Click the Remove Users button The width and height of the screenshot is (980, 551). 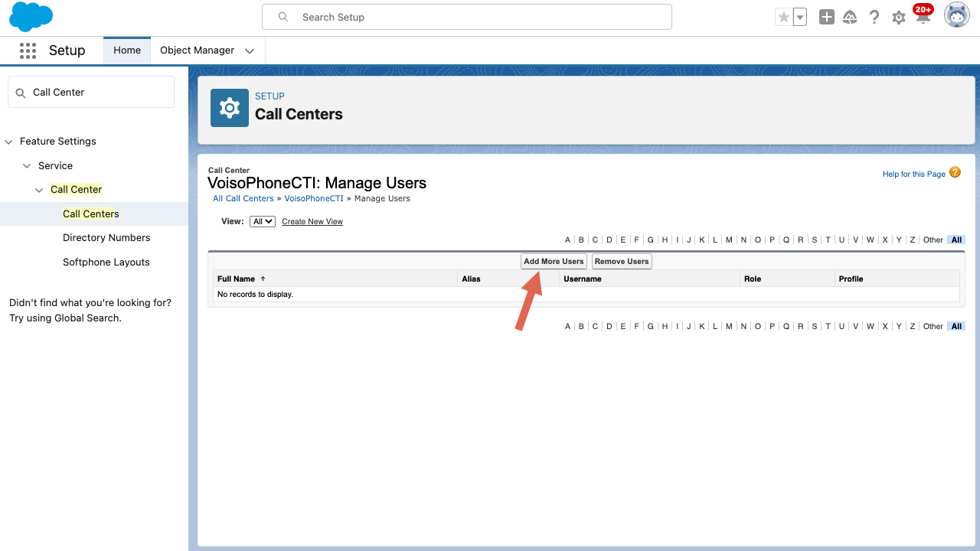[622, 262]
